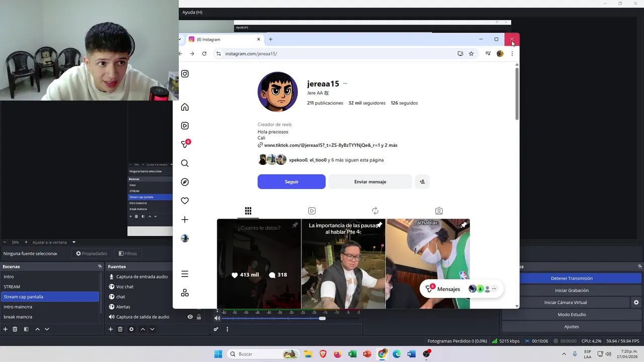
Task: Open Notifications heart icon in sidebar
Action: [x=185, y=201]
